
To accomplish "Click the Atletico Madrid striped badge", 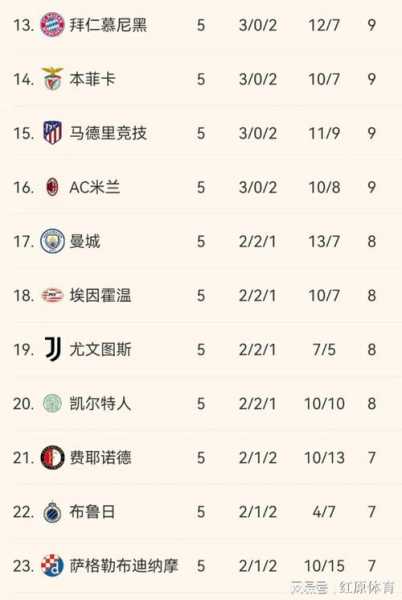I will pos(52,133).
